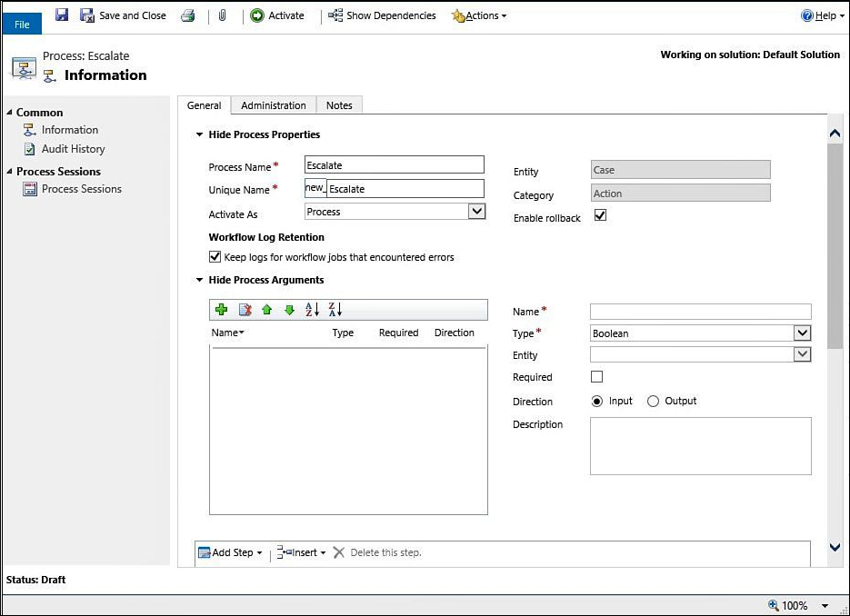Sort arguments descending Z to A
Viewport: 850px width, 616px height.
pos(335,309)
